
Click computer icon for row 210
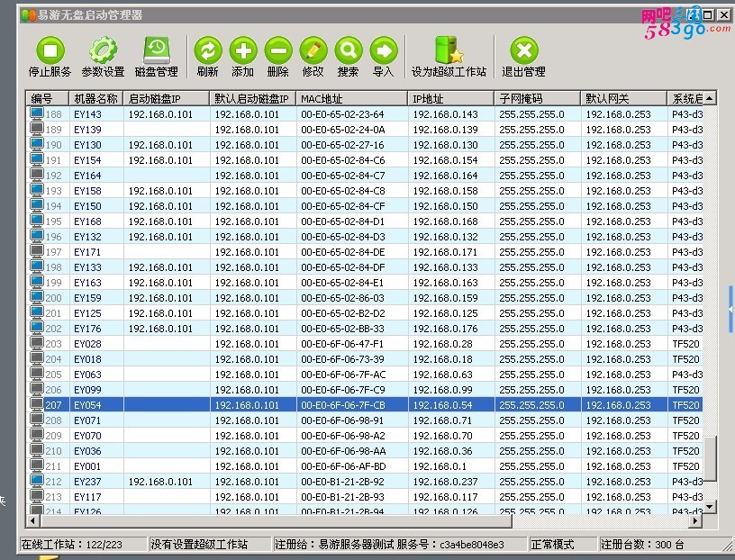pyautogui.click(x=37, y=451)
